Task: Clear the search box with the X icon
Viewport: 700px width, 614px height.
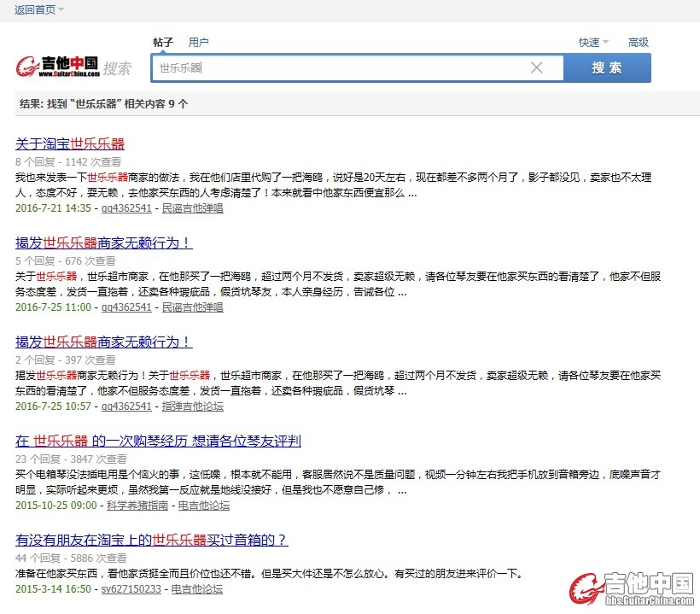Action: [x=537, y=67]
